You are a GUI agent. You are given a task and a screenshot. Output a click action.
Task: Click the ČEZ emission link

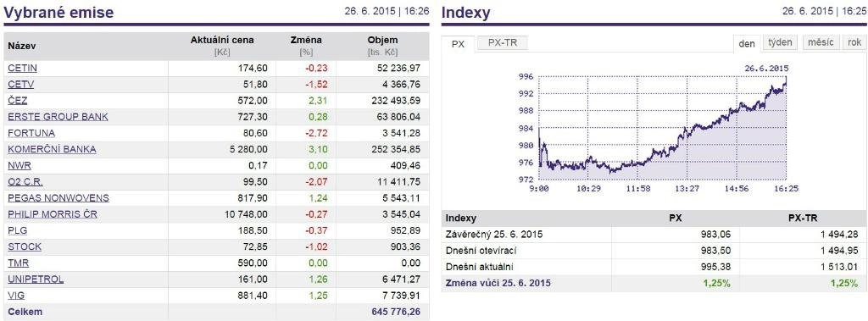point(17,101)
